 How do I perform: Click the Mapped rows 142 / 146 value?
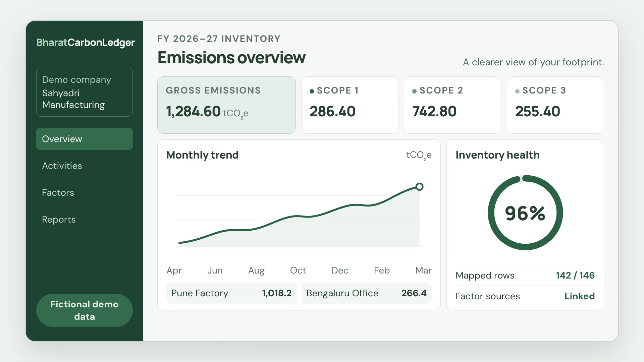575,276
